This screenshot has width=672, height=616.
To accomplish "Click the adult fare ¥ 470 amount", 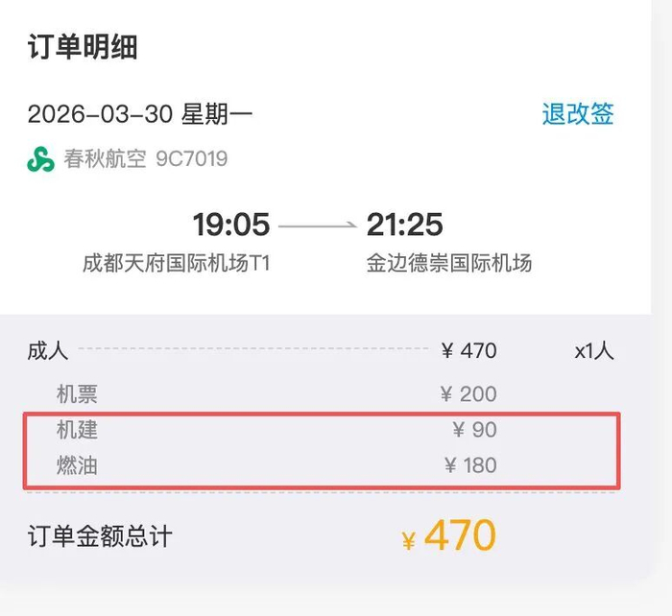I will (x=468, y=351).
